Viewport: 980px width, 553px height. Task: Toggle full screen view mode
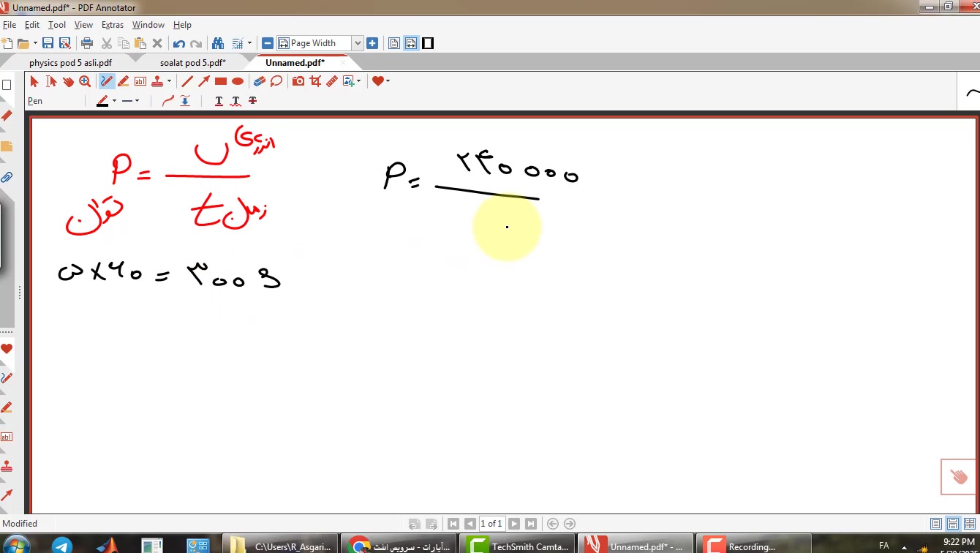[x=428, y=43]
